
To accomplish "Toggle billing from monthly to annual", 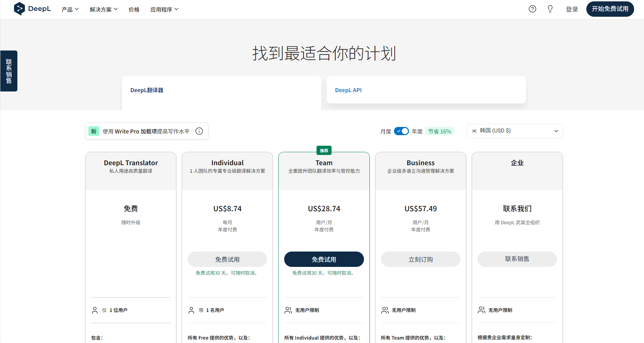I will click(x=401, y=131).
